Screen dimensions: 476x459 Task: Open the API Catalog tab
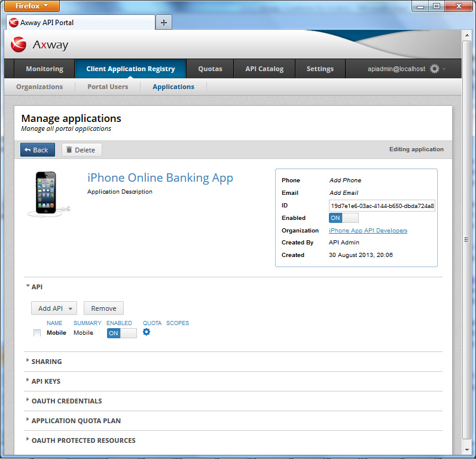pos(264,69)
